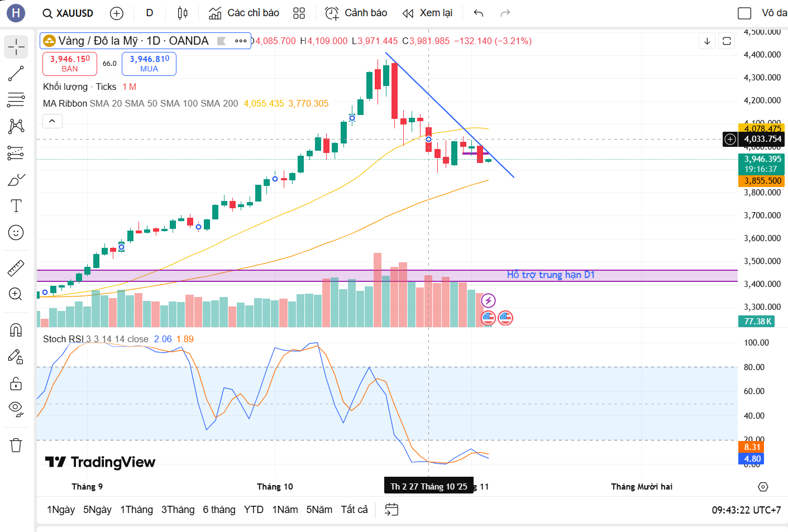Open the D timeframe interval dropdown
The height and width of the screenshot is (532, 788).
(x=150, y=13)
